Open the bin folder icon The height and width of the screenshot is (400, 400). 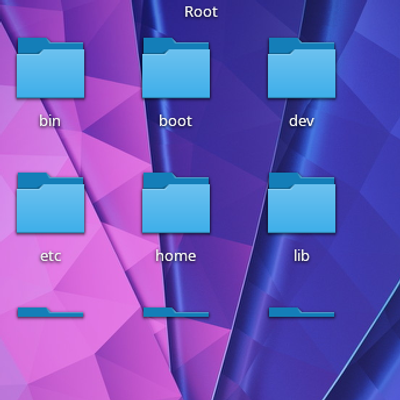pos(50,68)
